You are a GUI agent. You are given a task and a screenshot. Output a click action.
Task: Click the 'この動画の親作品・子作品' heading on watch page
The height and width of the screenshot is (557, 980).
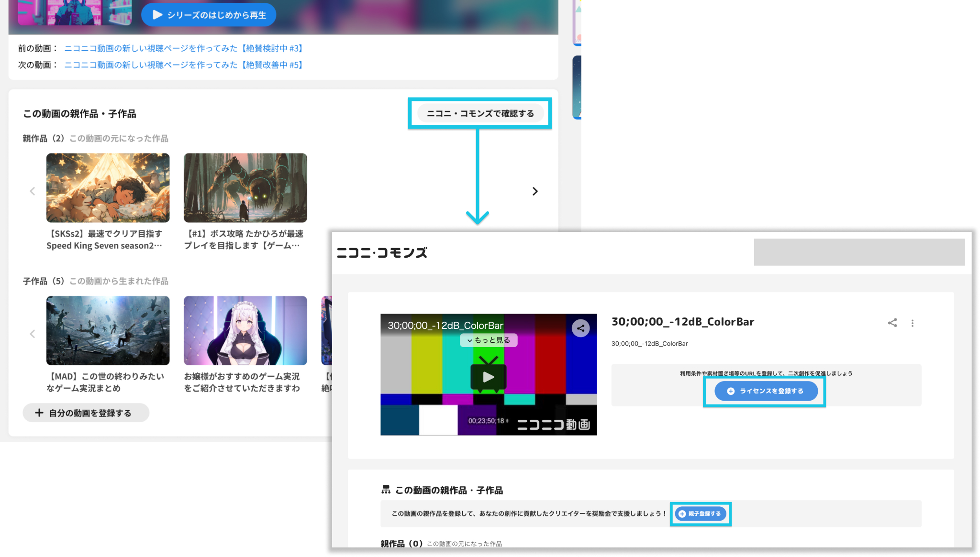click(x=79, y=114)
